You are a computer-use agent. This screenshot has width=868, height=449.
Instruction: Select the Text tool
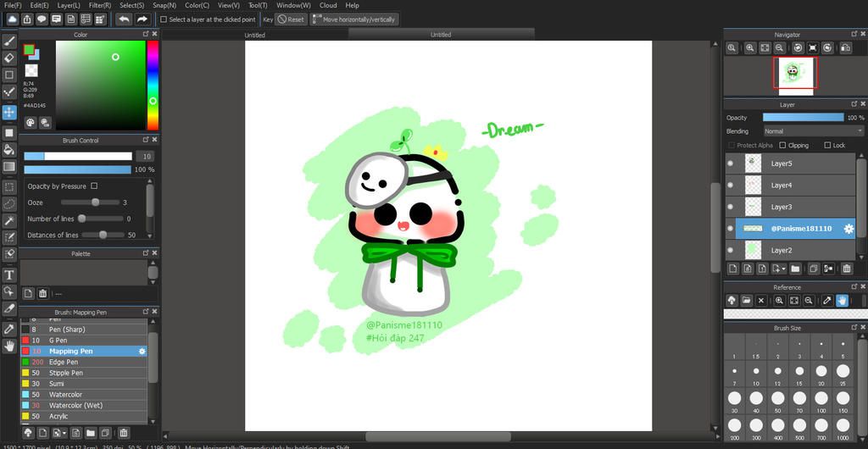pos(8,274)
